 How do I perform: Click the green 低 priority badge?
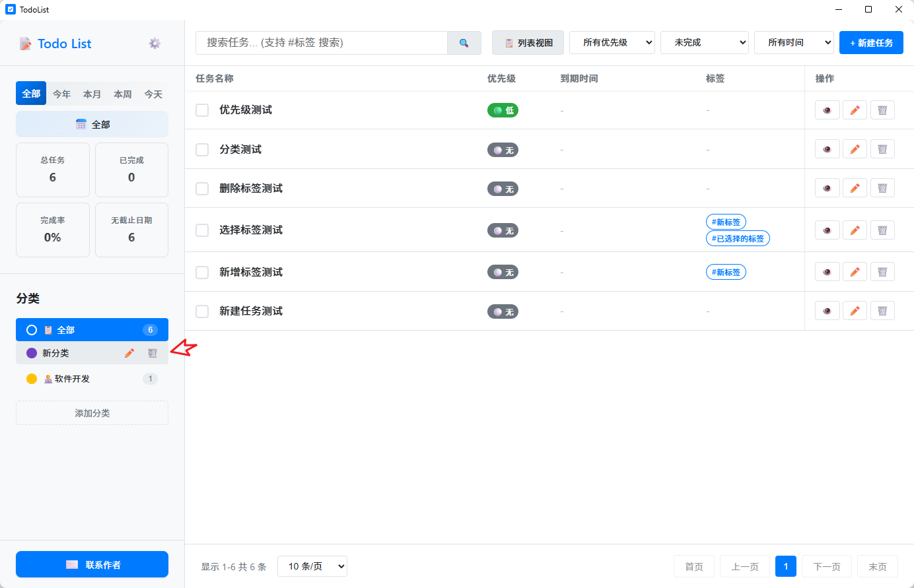(503, 110)
